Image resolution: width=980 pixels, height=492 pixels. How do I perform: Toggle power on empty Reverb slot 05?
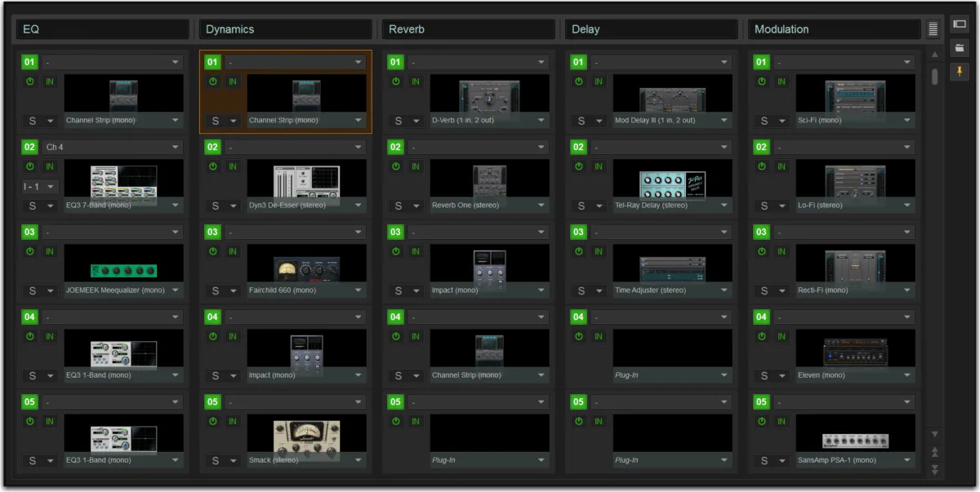coord(396,421)
